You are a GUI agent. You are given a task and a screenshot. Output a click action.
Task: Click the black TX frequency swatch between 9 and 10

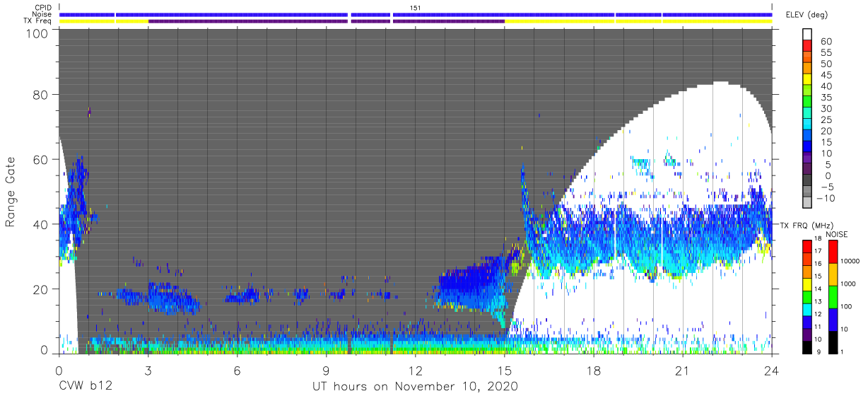(x=807, y=346)
